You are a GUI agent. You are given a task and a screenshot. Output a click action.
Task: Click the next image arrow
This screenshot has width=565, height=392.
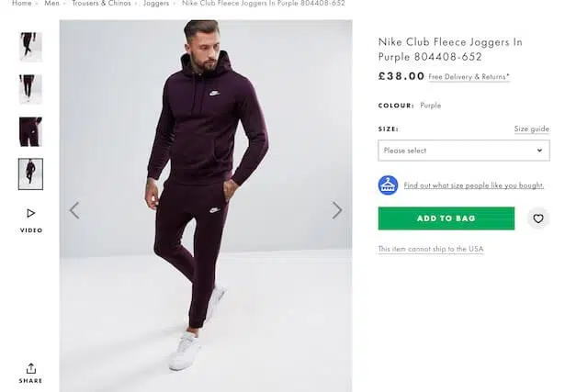[x=336, y=210]
